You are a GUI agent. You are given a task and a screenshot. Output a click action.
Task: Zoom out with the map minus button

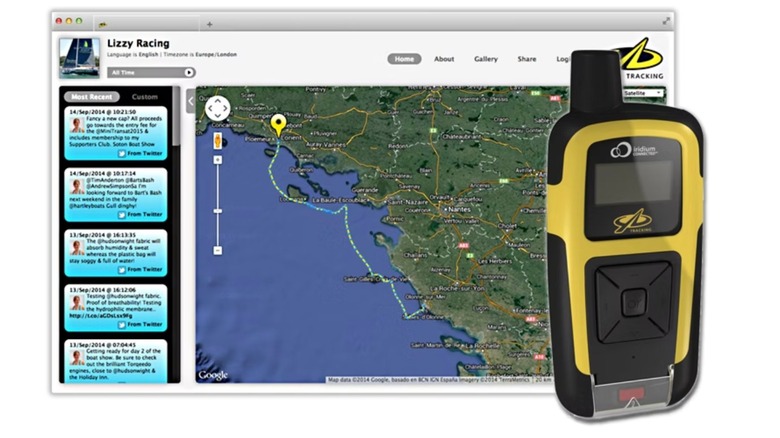[218, 250]
